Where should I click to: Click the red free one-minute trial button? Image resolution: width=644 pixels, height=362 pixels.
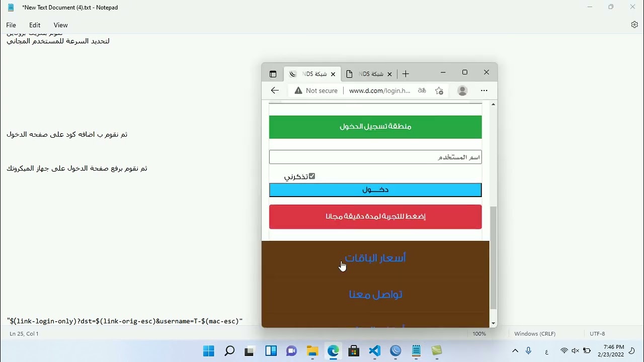(375, 217)
